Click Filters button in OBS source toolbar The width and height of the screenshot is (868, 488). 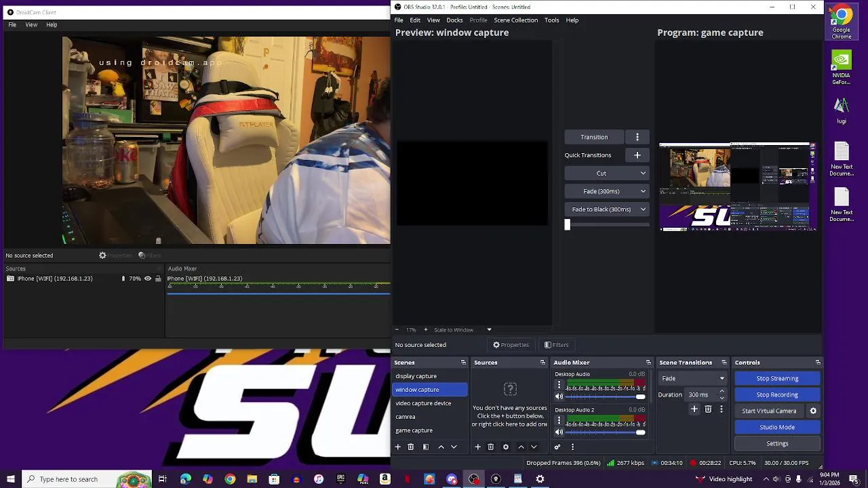tap(556, 345)
